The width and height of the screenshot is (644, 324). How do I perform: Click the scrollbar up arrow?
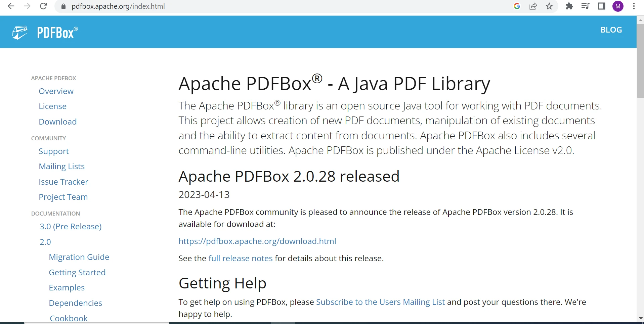pos(640,20)
